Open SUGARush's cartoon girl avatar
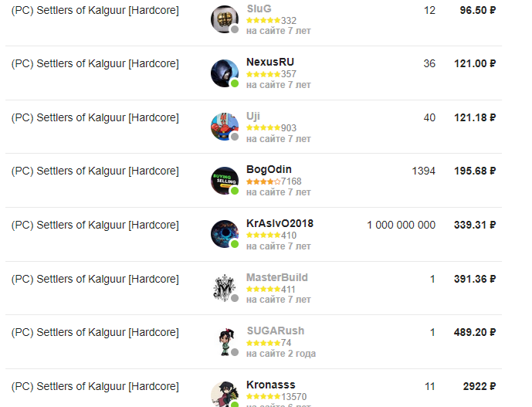The height and width of the screenshot is (407, 532). 224,342
